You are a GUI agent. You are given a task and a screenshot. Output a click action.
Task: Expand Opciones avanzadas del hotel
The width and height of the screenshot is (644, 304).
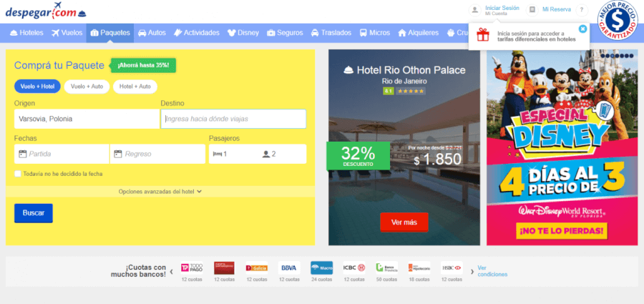(x=160, y=192)
